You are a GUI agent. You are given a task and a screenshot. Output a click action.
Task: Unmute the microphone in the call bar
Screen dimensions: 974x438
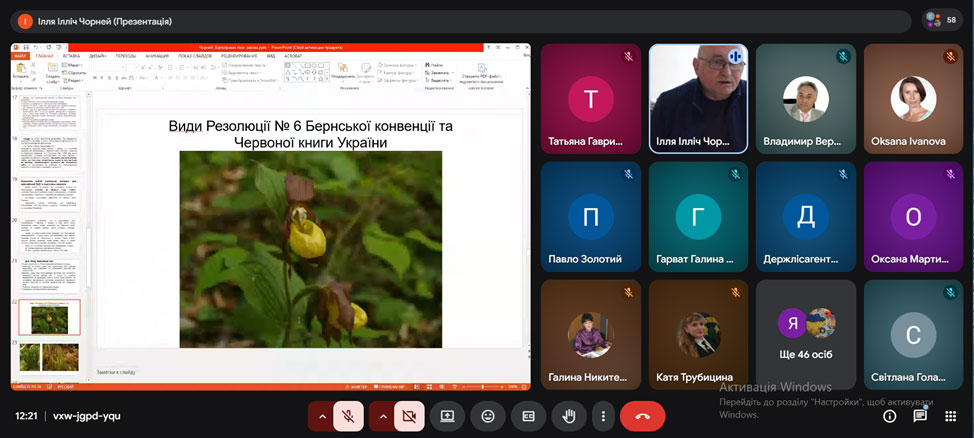pos(349,416)
